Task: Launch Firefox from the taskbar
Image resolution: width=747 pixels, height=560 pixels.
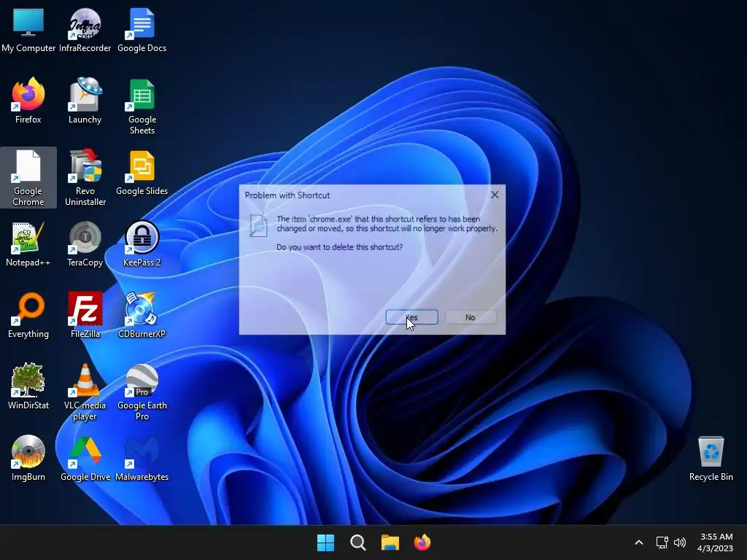Action: point(422,542)
